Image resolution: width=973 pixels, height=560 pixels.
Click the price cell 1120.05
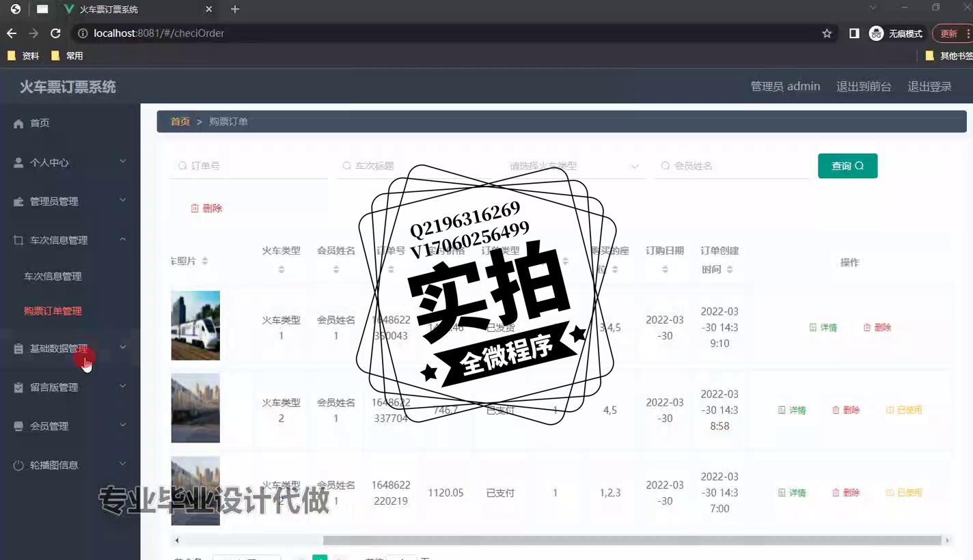446,493
